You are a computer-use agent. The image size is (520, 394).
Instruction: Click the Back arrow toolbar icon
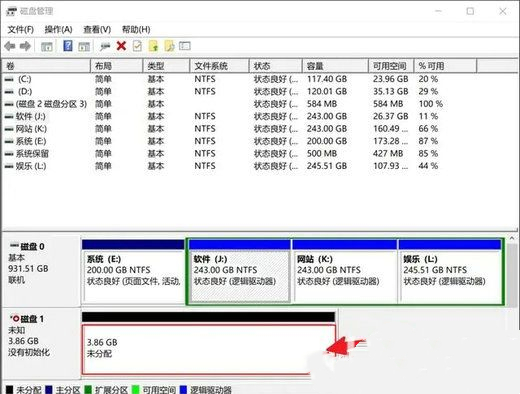pos(10,46)
